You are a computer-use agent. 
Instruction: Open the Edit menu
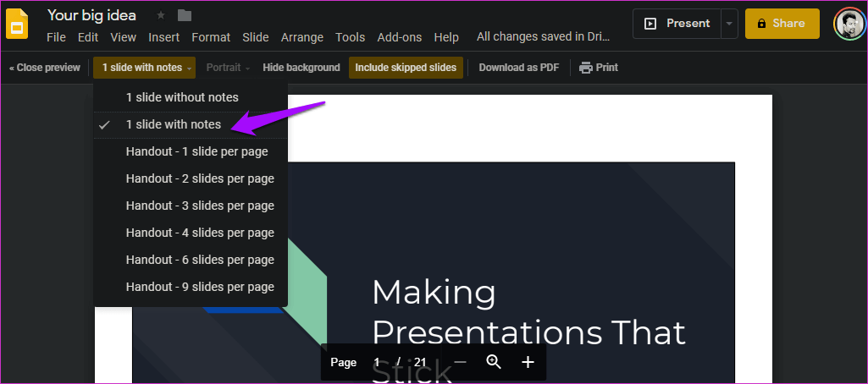(88, 37)
